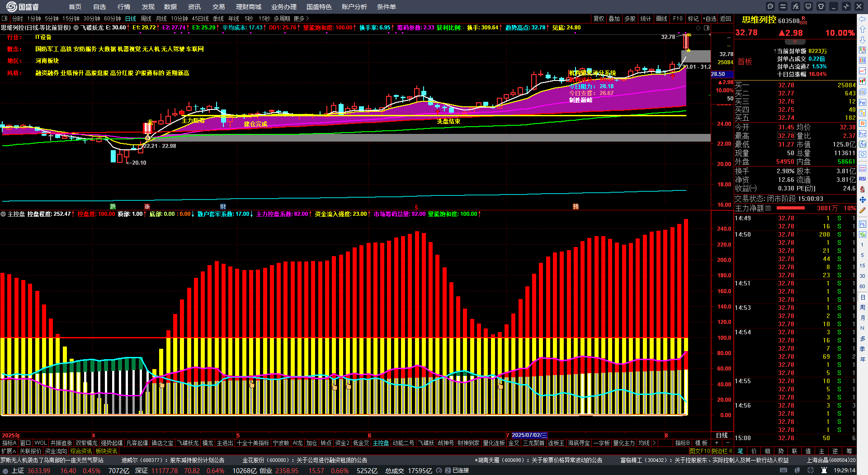Expand the 扩展 panel at bottom left

9,451
